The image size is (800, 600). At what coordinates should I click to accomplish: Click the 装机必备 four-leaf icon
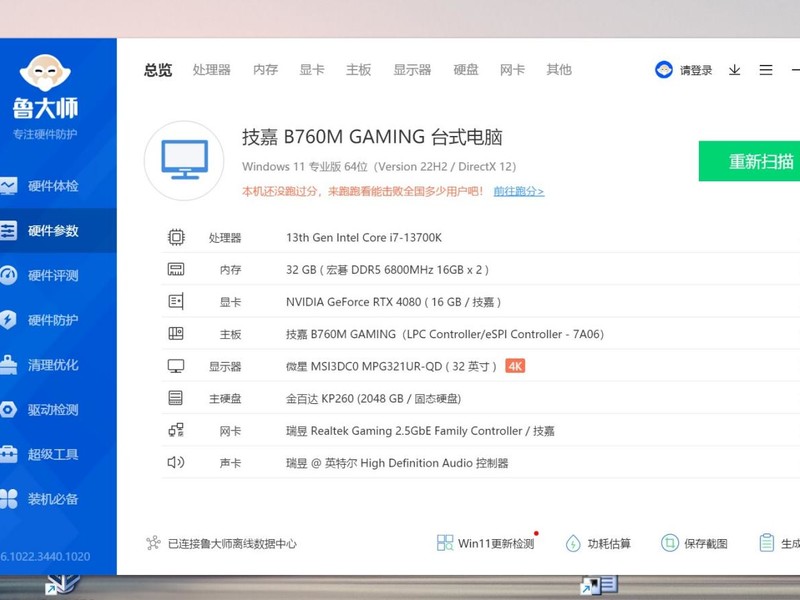point(8,499)
